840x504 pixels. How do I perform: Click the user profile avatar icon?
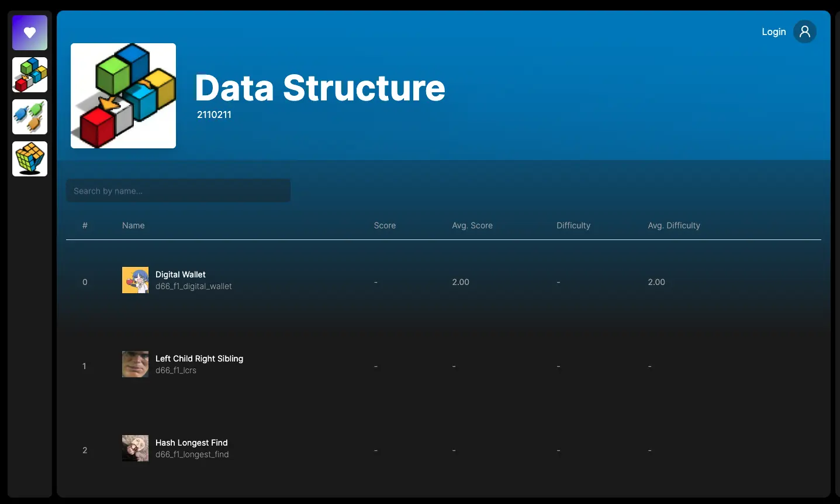point(804,32)
